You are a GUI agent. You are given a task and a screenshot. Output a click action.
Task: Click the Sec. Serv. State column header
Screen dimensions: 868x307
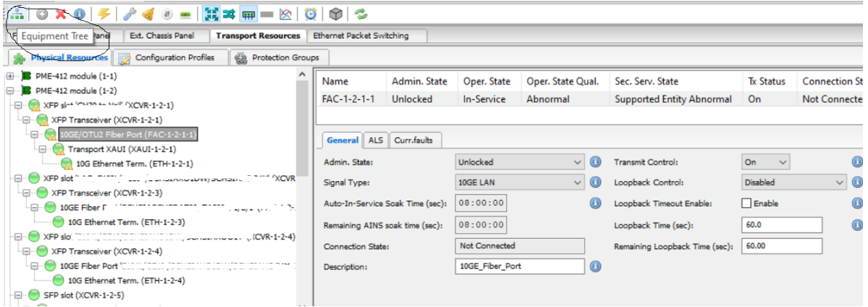pos(646,81)
